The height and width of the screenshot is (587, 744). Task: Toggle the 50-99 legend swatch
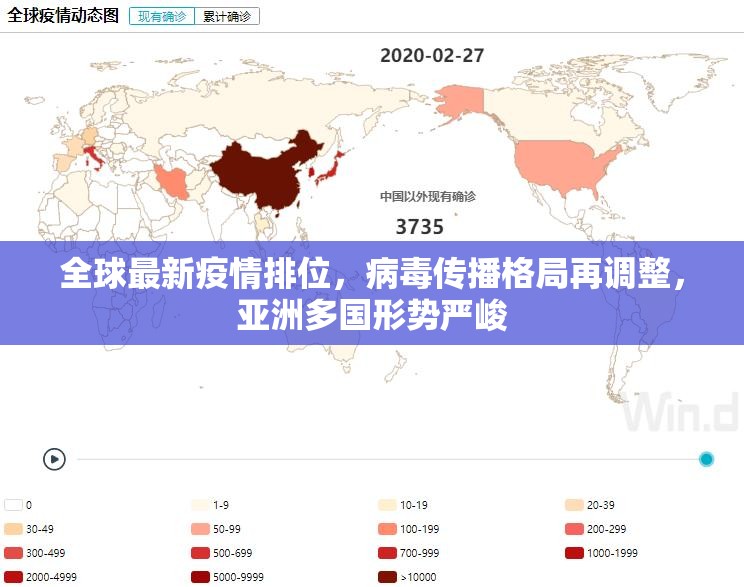[200, 529]
